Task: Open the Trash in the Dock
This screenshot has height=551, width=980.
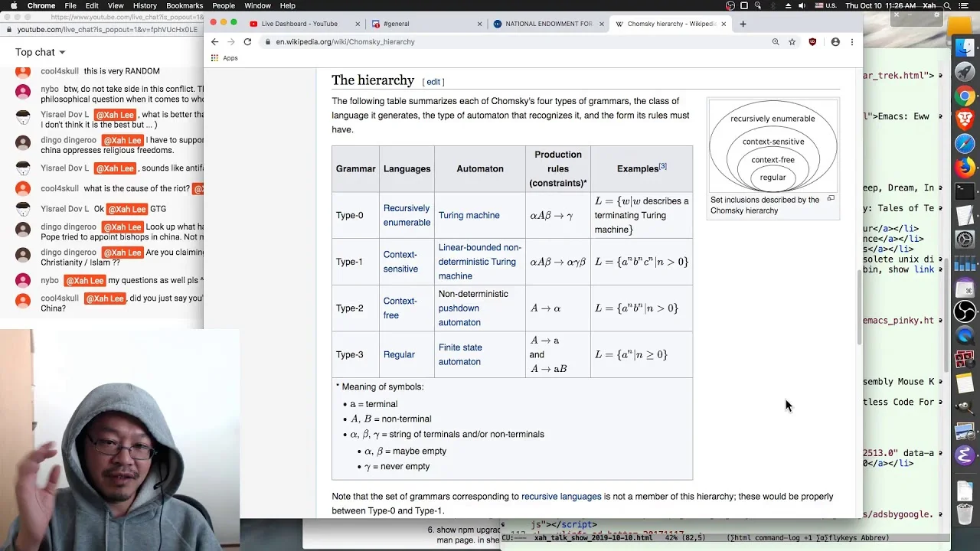Action: [x=965, y=513]
